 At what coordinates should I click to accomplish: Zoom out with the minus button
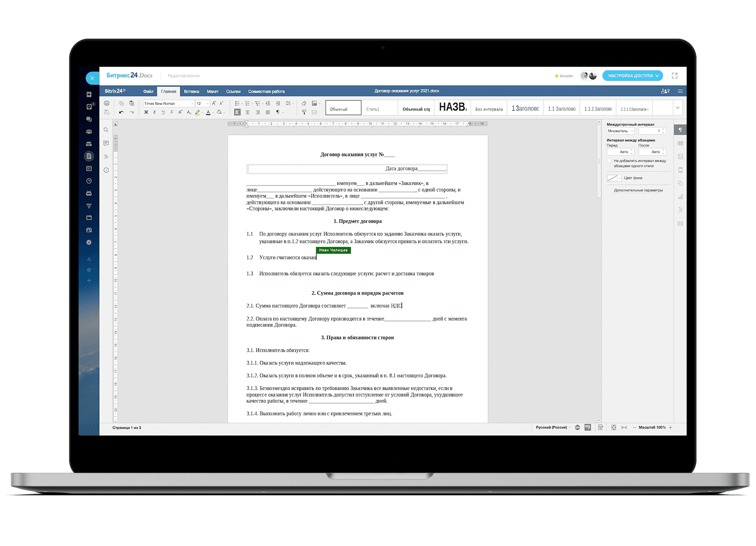coord(634,428)
